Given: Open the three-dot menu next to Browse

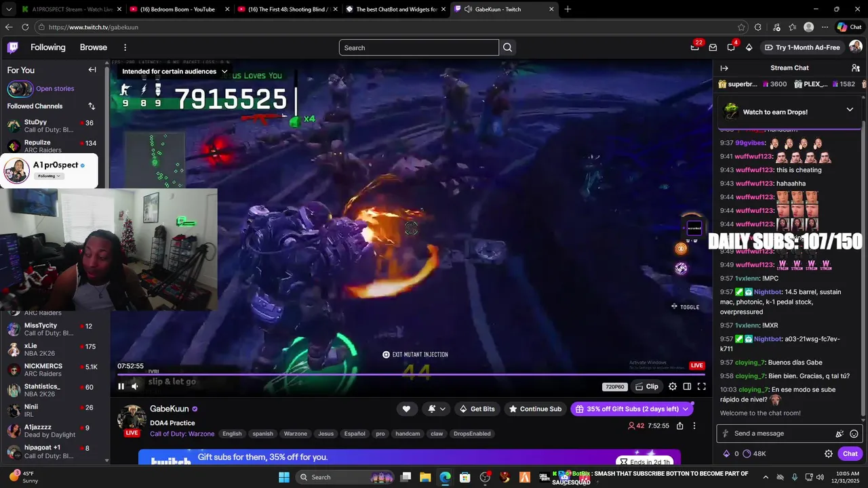Looking at the screenshot, I should pos(125,47).
